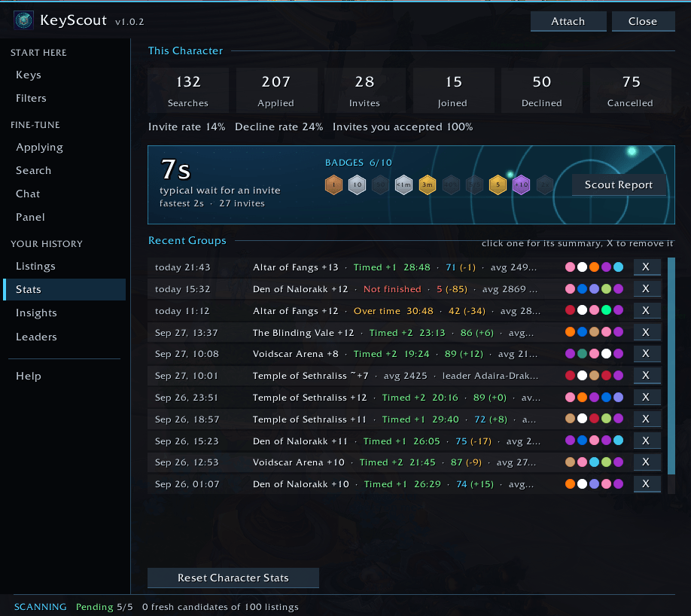Click the '28 Invites' stat card
This screenshot has width=691, height=616.
click(x=365, y=91)
